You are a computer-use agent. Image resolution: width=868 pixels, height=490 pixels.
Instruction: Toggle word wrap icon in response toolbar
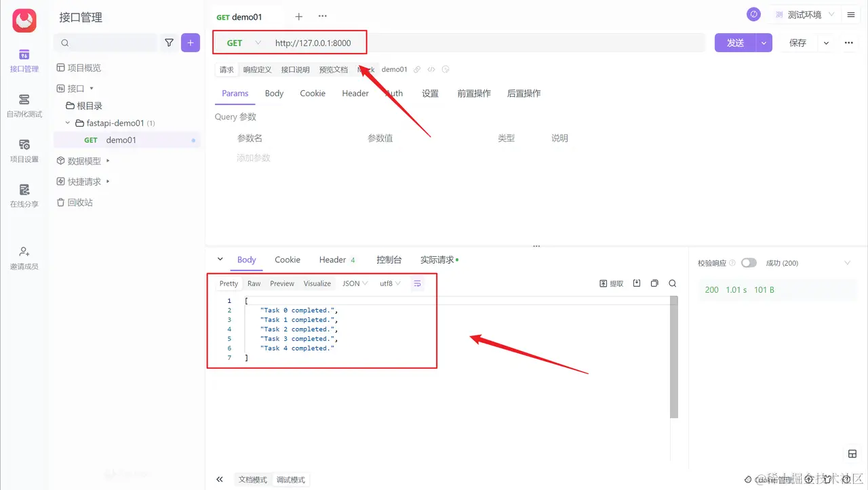coord(418,283)
